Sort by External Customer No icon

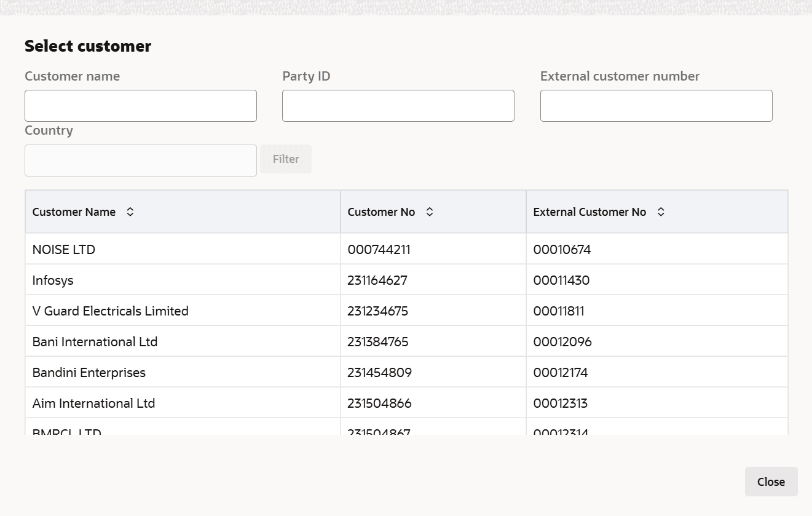[x=661, y=212]
